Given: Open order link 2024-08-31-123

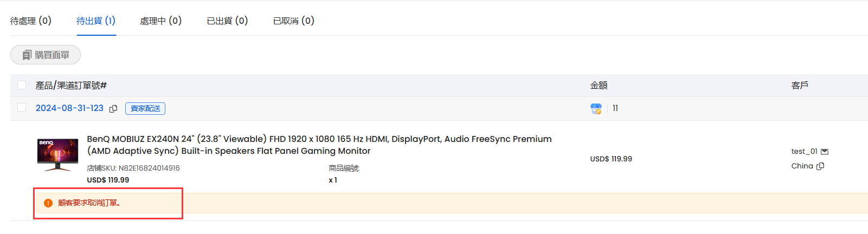Looking at the screenshot, I should coord(69,108).
